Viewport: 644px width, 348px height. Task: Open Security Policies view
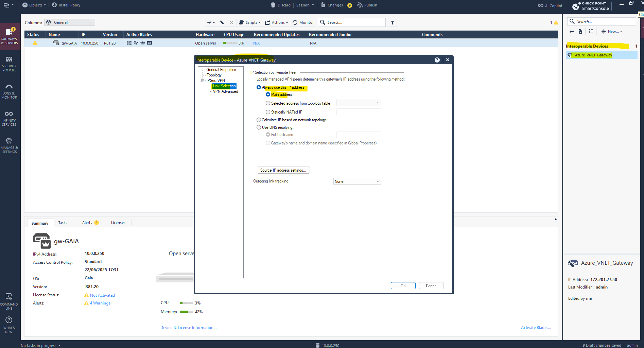coord(10,64)
